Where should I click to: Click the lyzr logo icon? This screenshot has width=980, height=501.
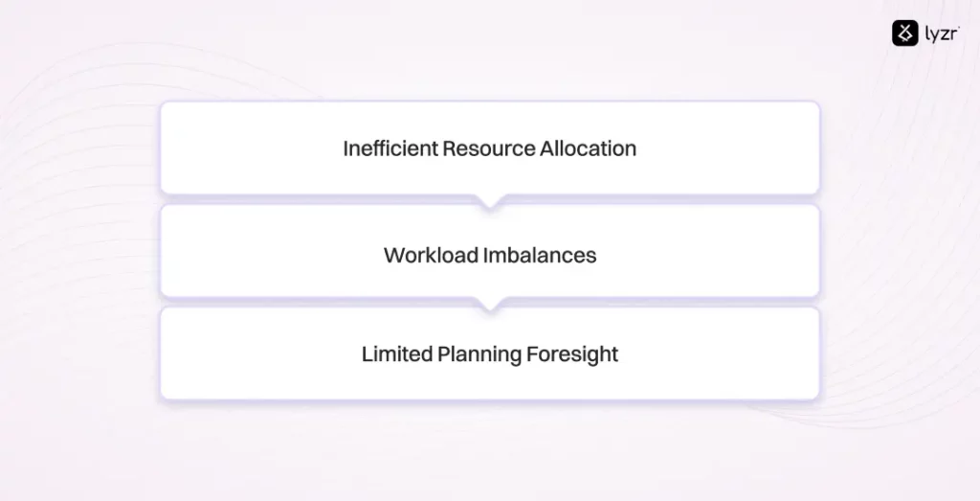point(904,34)
